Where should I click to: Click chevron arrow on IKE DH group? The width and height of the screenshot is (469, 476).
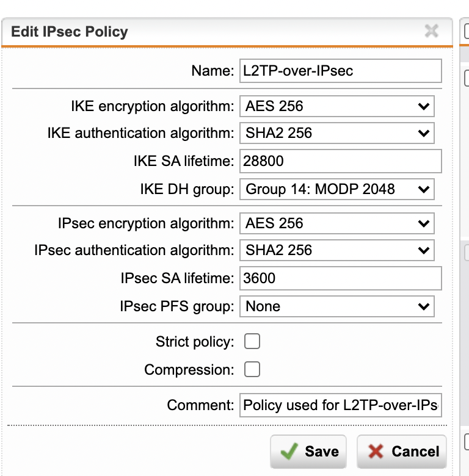424,189
